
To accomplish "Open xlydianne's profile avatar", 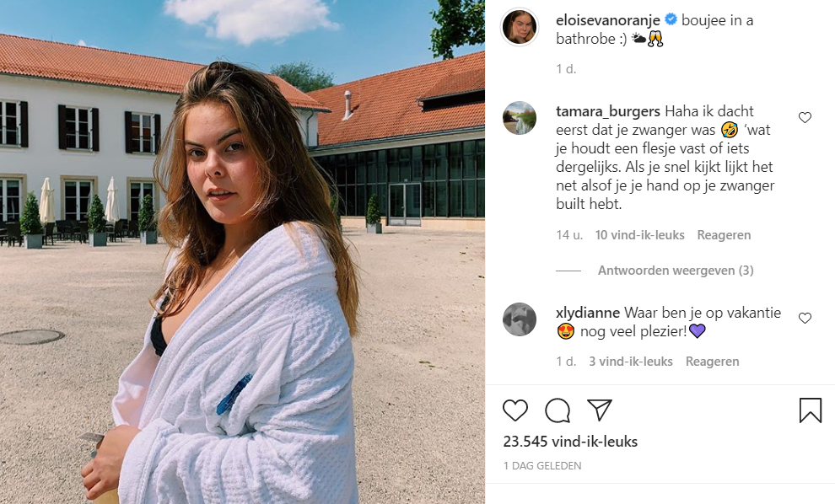I will coord(520,319).
